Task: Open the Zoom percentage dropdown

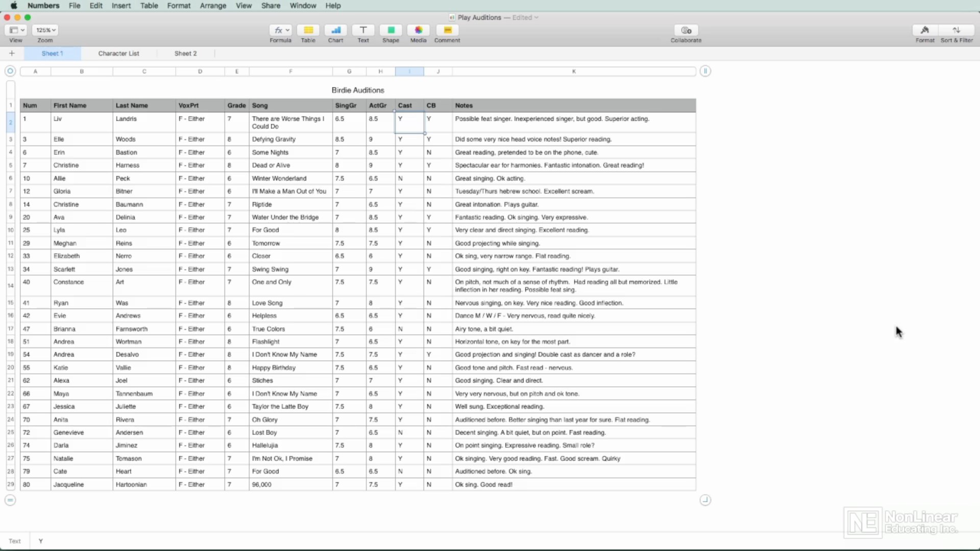Action: pos(45,30)
